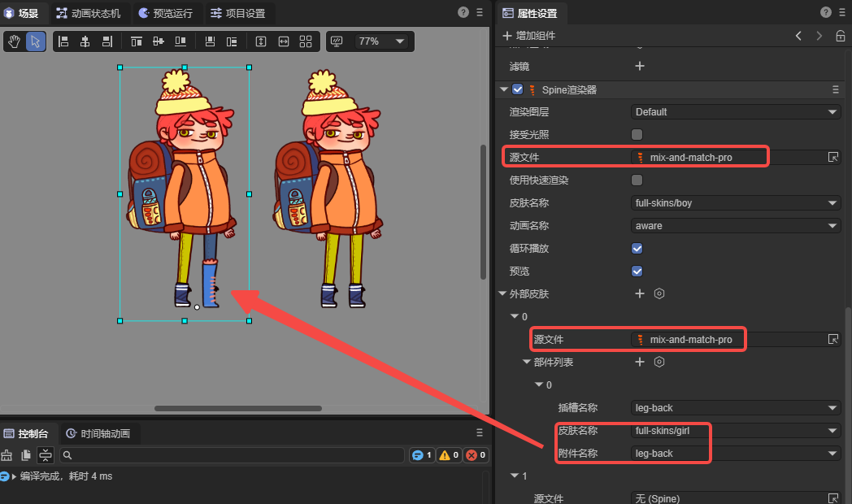
Task: Click the console search input field
Action: (x=232, y=455)
